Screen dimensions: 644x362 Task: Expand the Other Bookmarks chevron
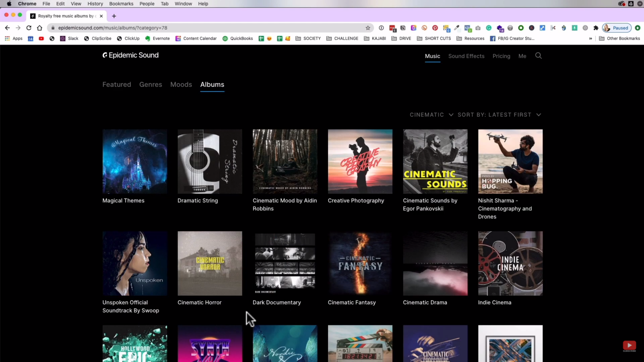(591, 38)
